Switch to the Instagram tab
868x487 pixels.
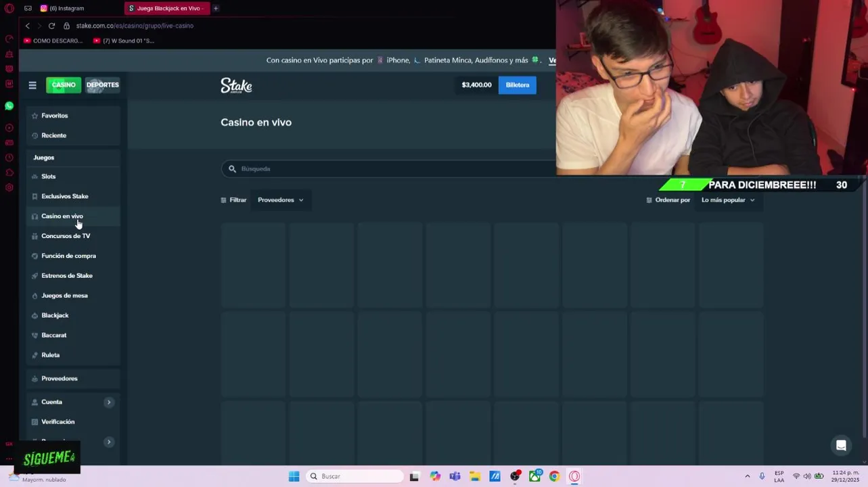pos(68,8)
